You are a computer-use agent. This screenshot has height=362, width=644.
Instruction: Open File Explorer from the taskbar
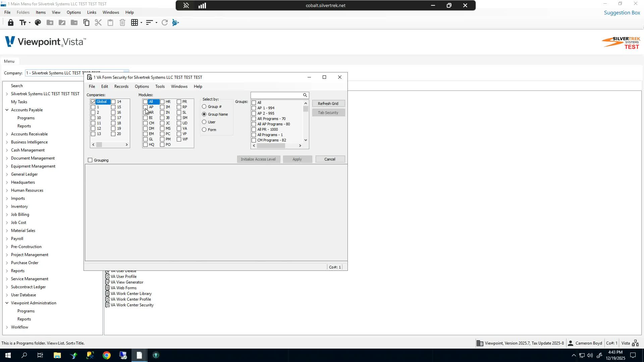click(57, 355)
